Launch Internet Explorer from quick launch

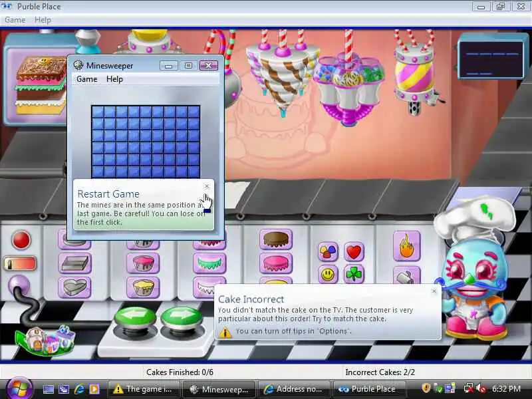[79, 389]
